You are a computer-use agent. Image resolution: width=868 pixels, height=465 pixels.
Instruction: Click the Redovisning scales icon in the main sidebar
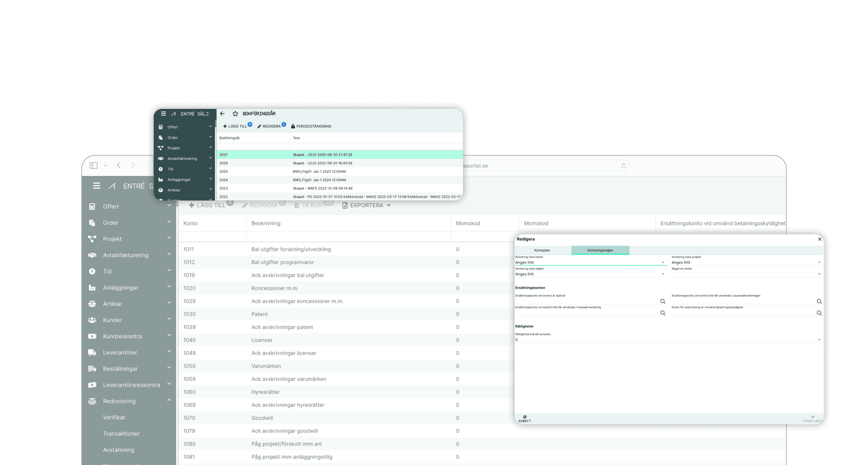point(92,401)
